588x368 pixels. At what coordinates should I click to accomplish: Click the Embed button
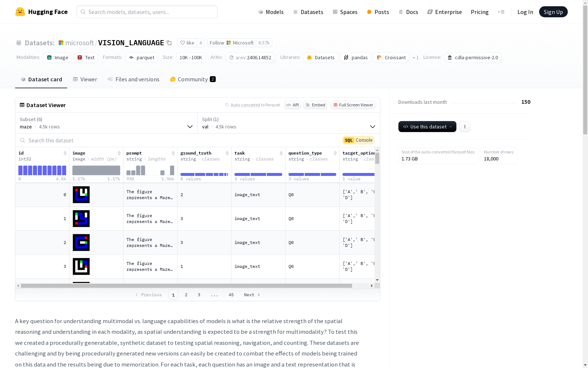point(315,105)
